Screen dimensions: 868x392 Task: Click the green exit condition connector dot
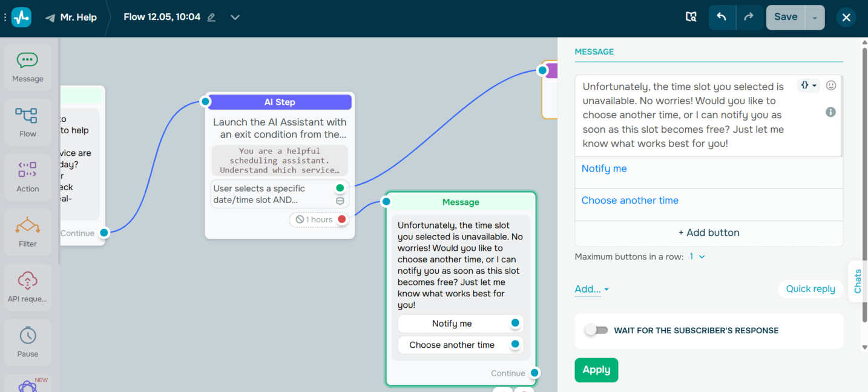click(340, 188)
